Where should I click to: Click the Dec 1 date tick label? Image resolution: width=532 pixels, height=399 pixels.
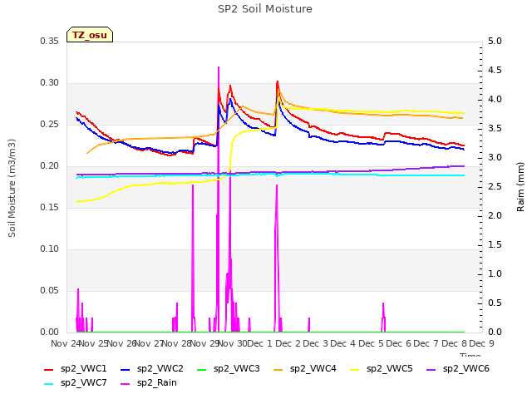[260, 343]
